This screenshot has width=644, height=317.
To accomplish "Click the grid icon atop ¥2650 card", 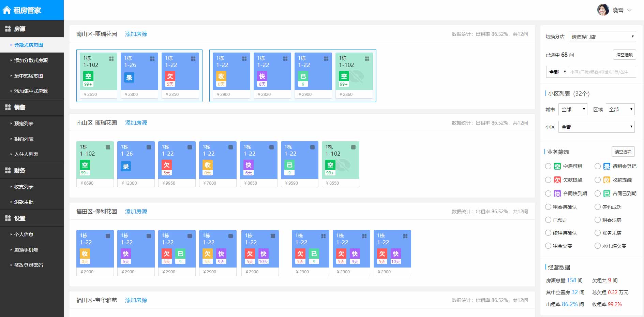I will (111, 59).
